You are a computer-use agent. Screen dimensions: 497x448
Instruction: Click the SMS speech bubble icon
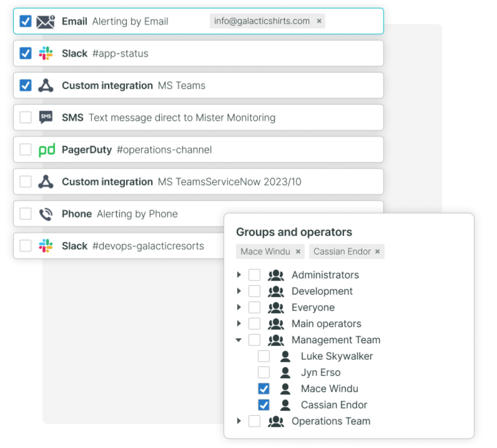(x=46, y=117)
